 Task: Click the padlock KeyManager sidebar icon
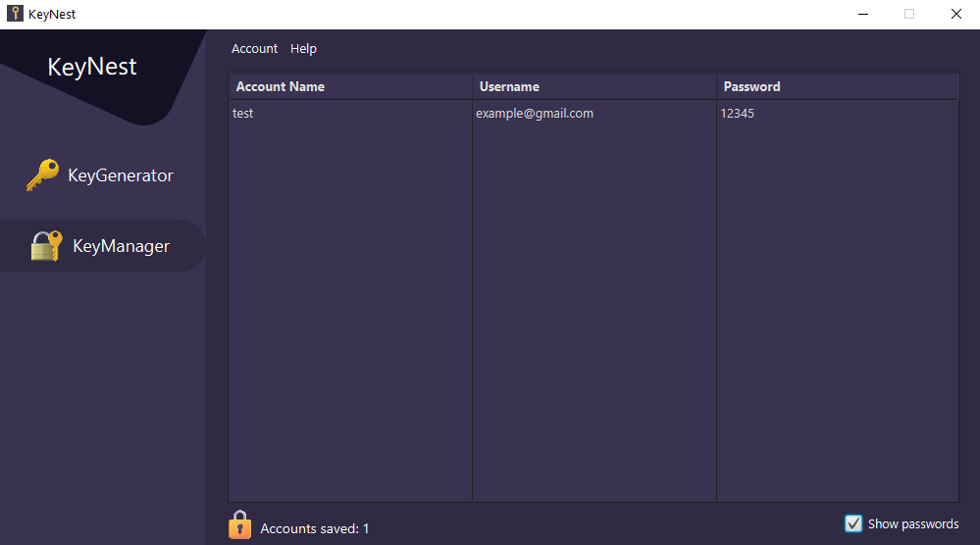point(47,245)
